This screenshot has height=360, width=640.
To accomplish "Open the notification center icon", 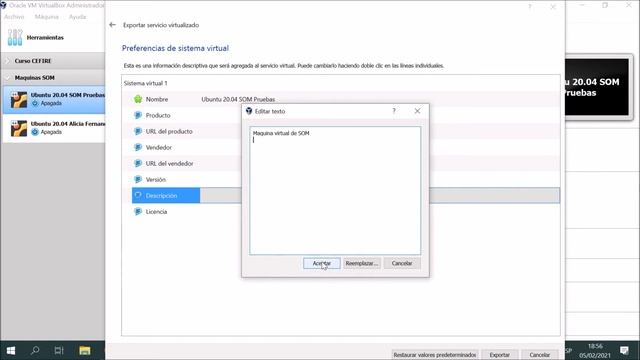I will tap(624, 350).
